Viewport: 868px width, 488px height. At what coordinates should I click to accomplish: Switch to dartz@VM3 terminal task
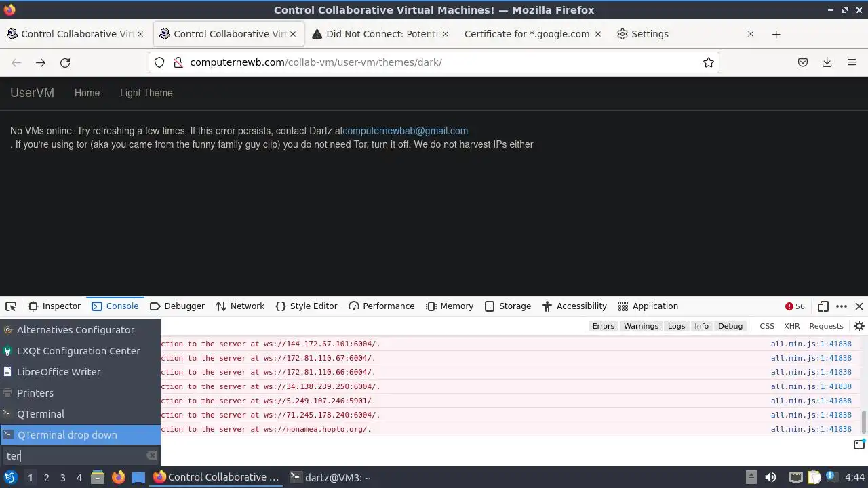[330, 477]
